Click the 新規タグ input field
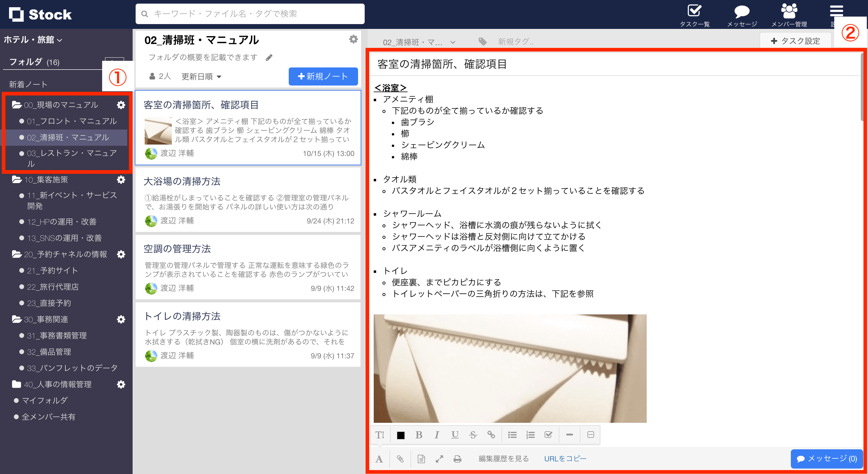868x474 pixels. pos(516,42)
